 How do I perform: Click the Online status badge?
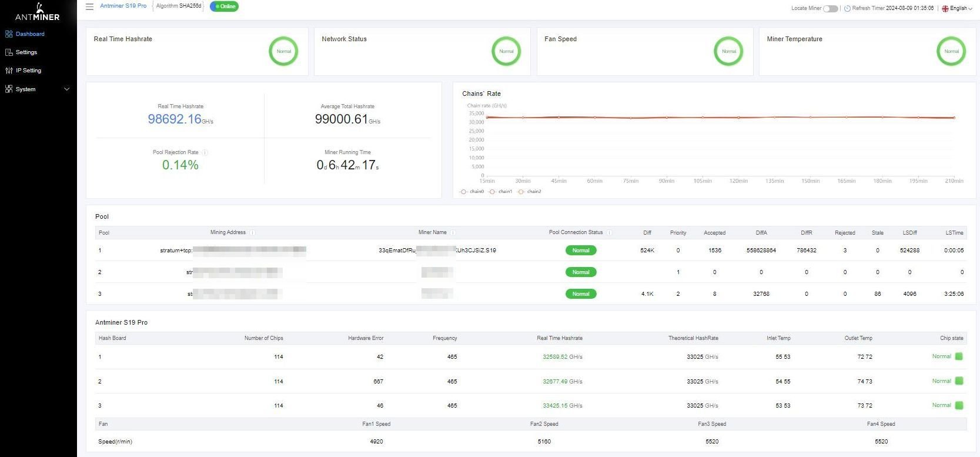click(224, 6)
